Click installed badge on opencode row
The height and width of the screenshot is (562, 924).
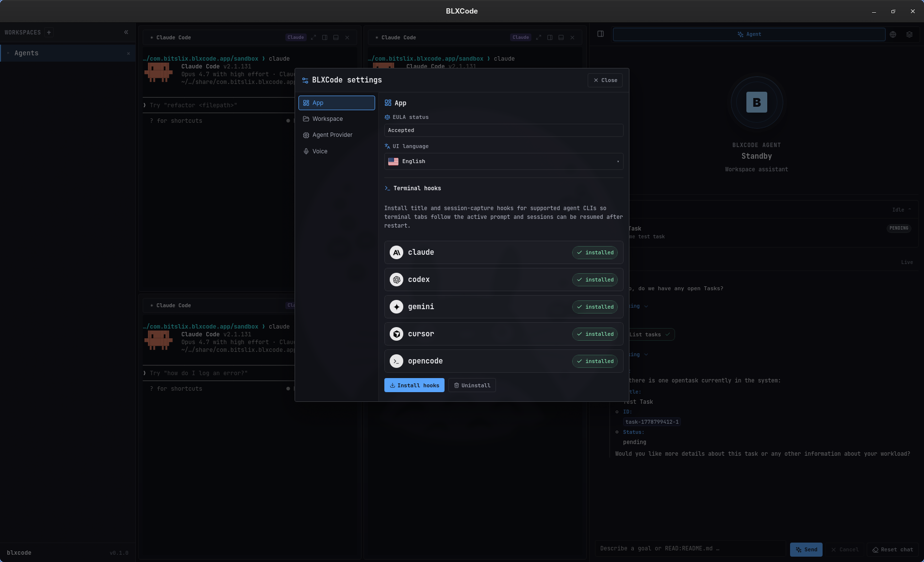(594, 361)
